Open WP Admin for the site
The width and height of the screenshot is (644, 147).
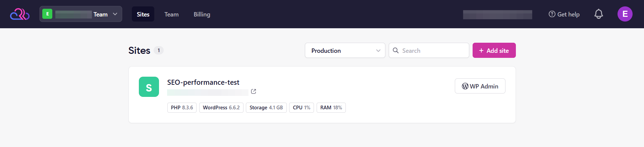click(x=480, y=86)
